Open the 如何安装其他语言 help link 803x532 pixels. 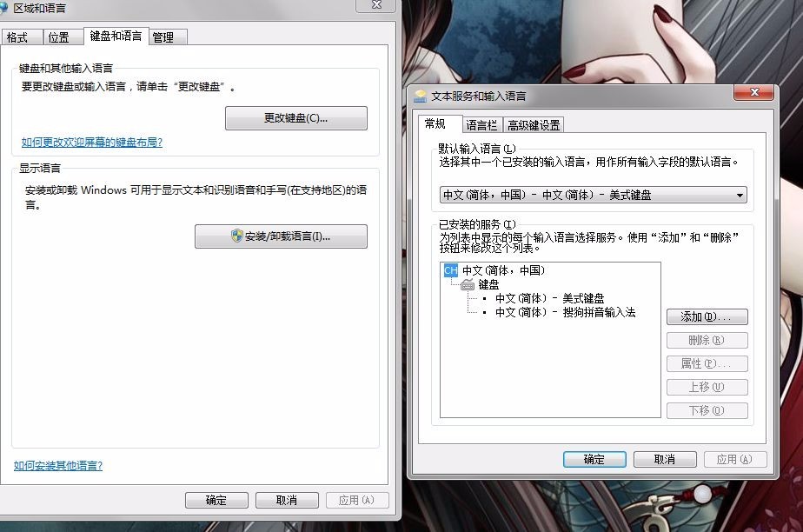58,465
